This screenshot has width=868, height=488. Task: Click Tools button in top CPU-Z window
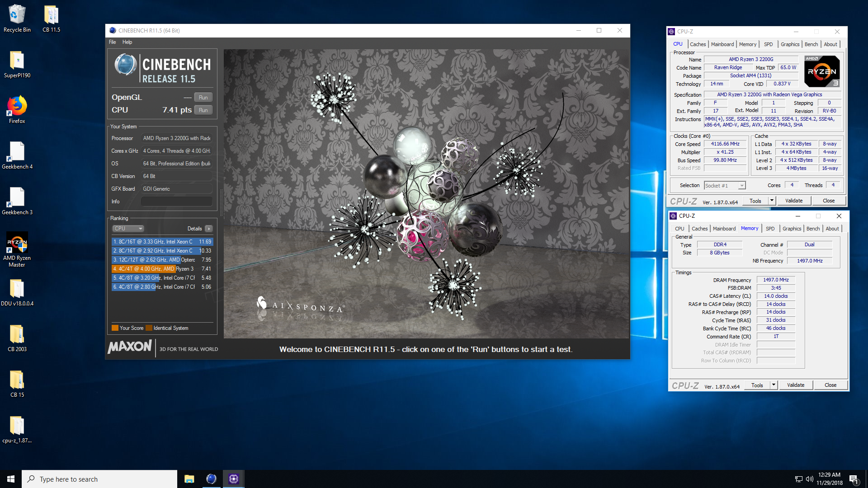[755, 201]
